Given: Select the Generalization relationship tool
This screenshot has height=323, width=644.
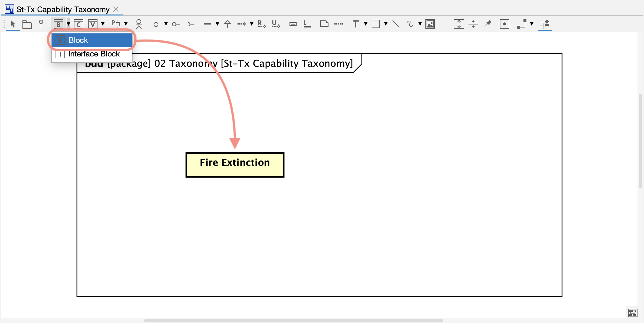Looking at the screenshot, I should (227, 24).
